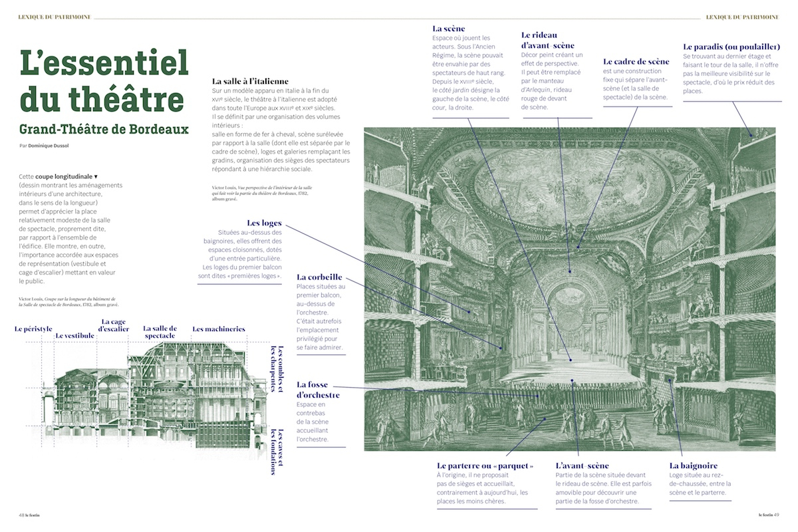Click the bold words "coupe longitudinale"
798x532 pixels.
click(64, 176)
